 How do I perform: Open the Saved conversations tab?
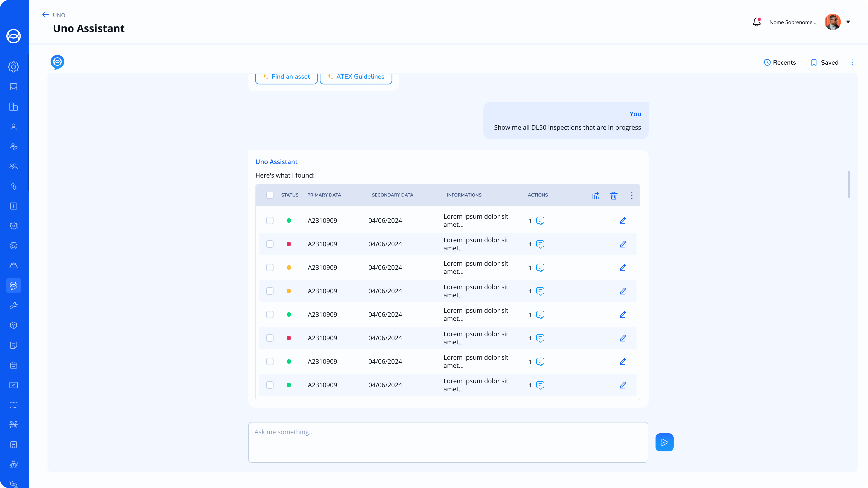click(x=825, y=62)
